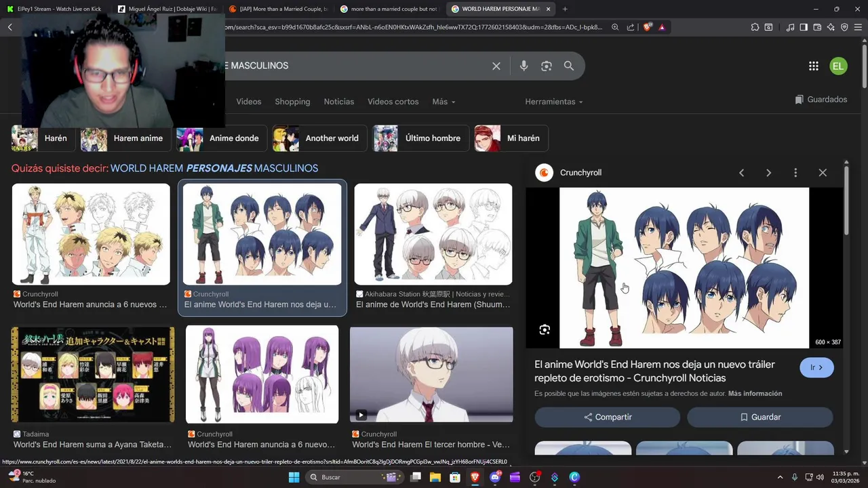Viewport: 868px width, 488px height.
Task: Click the corrected WORLD HAREM PERSONAJES MASCULINOS link
Action: pos(214,168)
